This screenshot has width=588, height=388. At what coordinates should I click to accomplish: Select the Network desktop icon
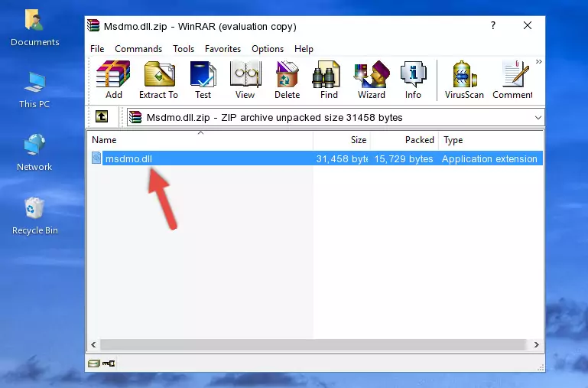34,153
